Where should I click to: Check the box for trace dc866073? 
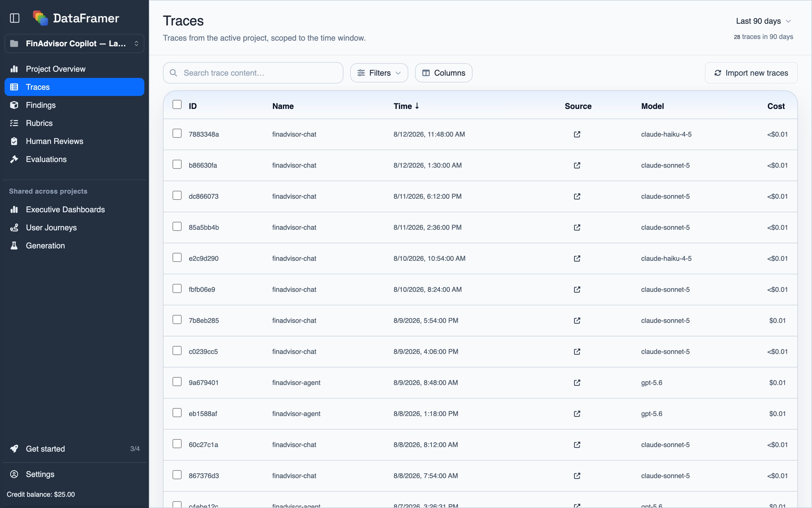[177, 196]
